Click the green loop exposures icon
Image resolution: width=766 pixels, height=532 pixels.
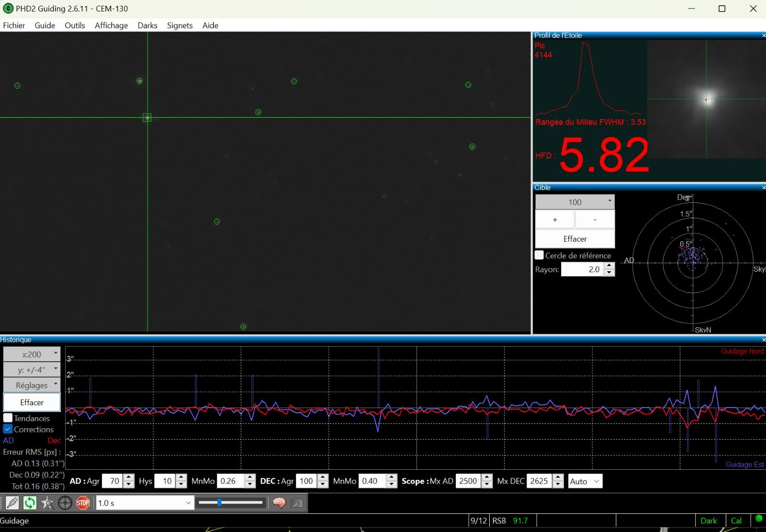coord(30,503)
